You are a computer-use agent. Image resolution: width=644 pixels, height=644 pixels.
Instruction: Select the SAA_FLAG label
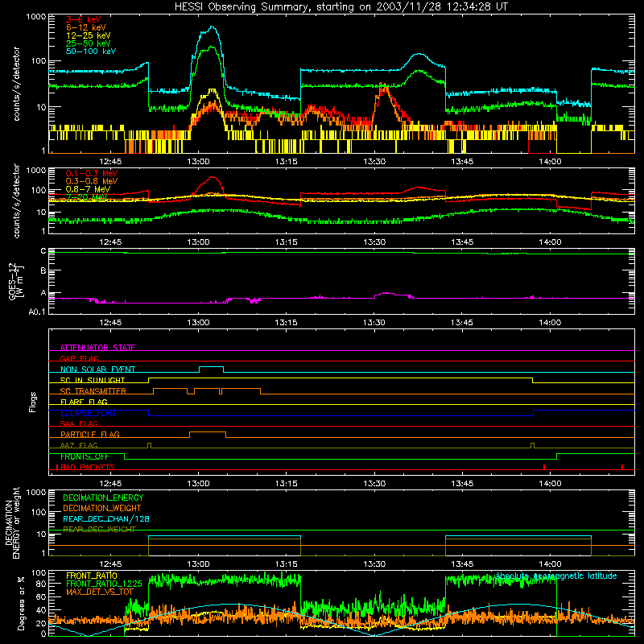(79, 423)
